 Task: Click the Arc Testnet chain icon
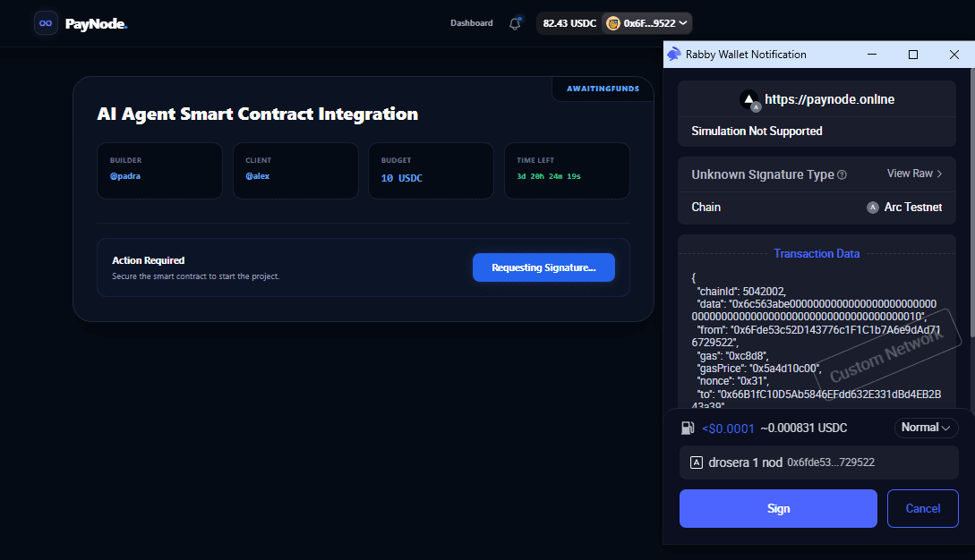pos(873,208)
